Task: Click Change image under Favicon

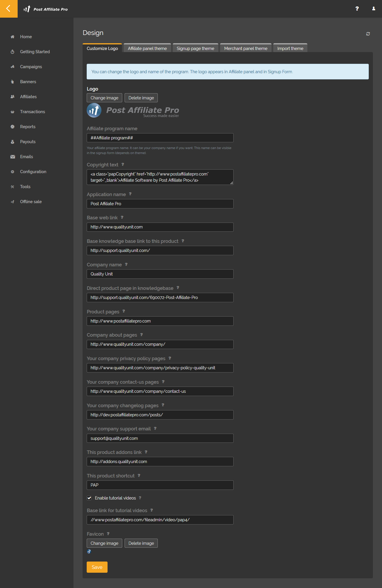Action: [104, 543]
